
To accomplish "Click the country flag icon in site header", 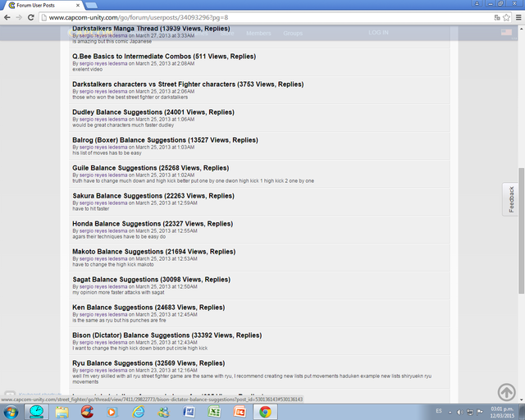I will [506, 32].
